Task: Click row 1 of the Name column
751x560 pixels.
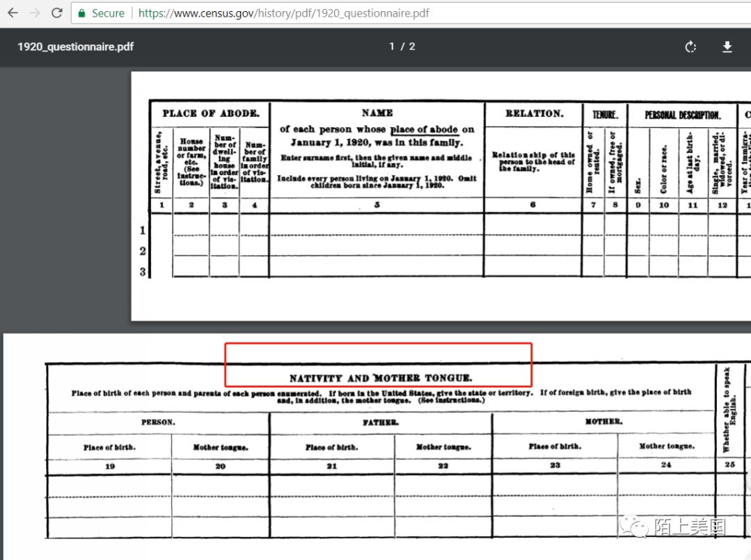Action: [377, 228]
